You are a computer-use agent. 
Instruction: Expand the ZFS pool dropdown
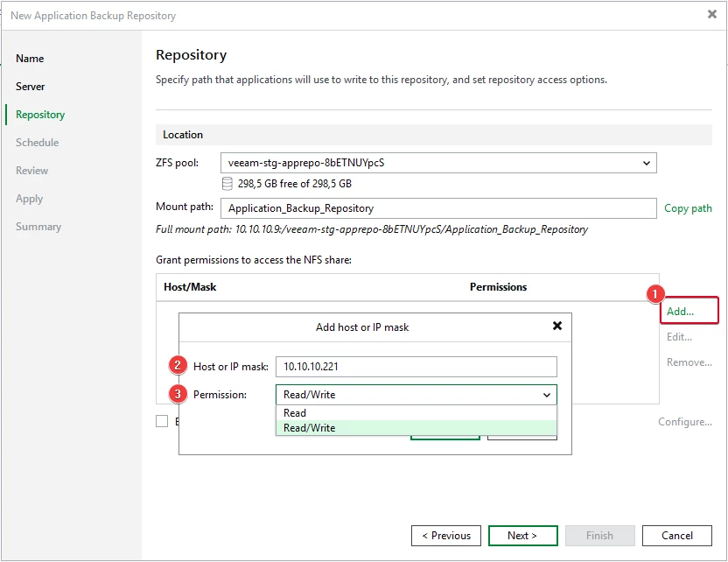tap(646, 163)
